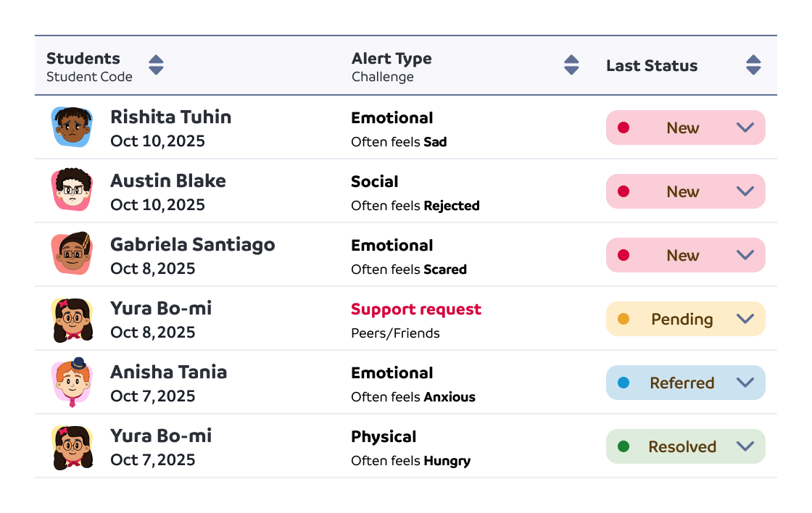Sort by the Students column sort icon
The height and width of the screenshot is (513, 812).
pyautogui.click(x=156, y=65)
